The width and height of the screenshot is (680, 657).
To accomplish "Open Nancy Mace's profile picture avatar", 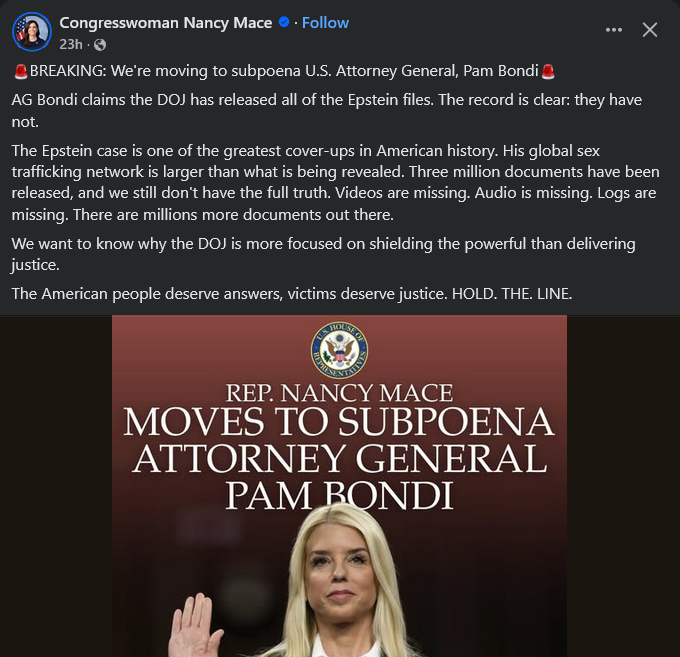I will coord(32,32).
